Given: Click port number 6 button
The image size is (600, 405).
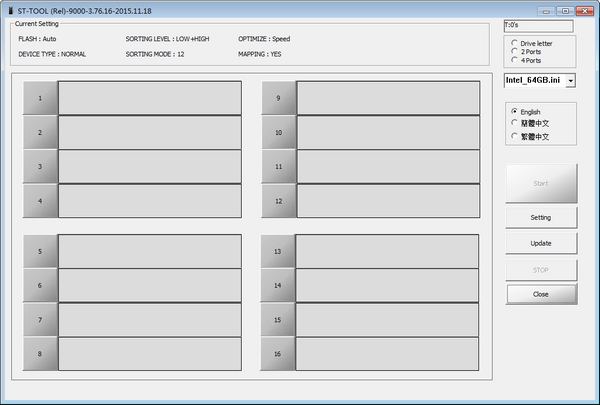Looking at the screenshot, I should coord(40,285).
